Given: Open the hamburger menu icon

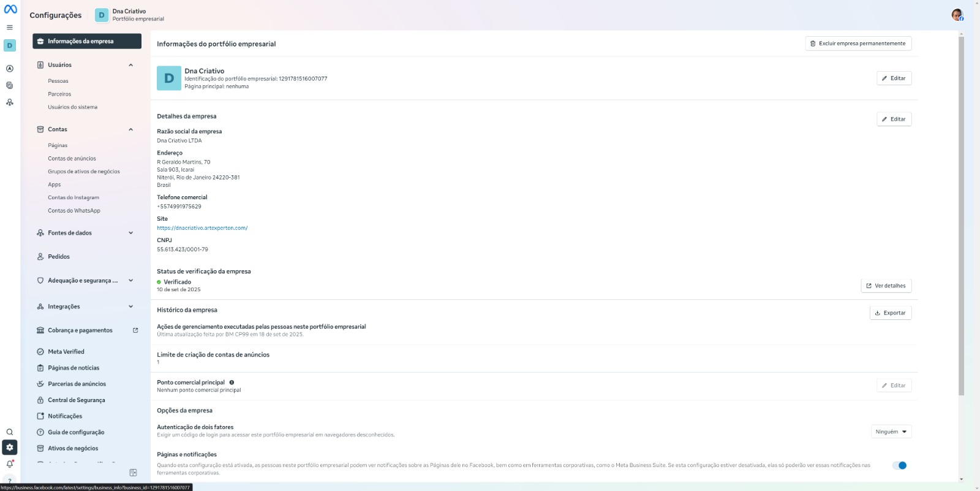Looking at the screenshot, I should click(x=10, y=28).
